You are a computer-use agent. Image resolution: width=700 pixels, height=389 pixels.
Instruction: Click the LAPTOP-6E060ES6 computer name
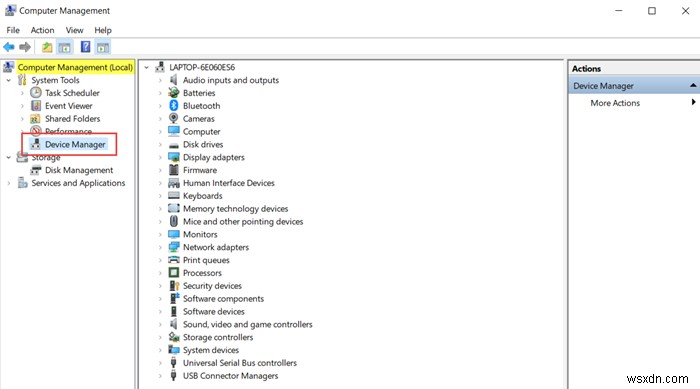(202, 67)
